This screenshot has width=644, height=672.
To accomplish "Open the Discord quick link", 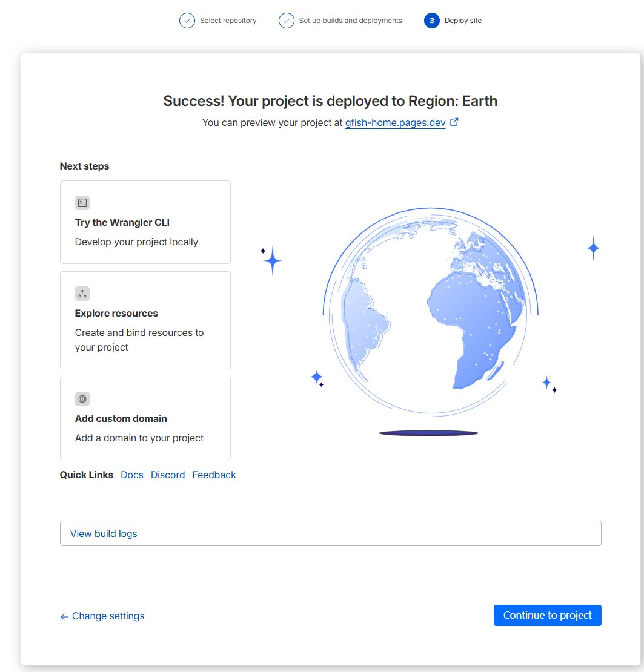I will click(168, 475).
